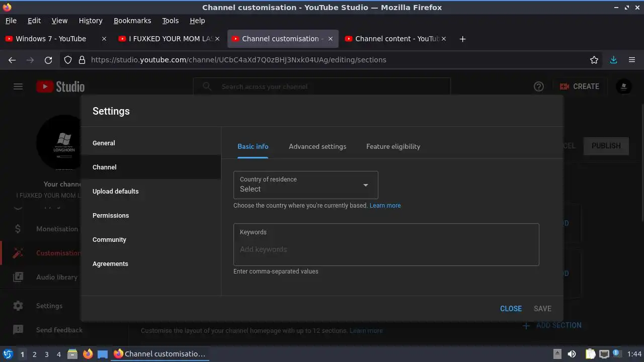
Task: Open the File menu
Action: 11,21
